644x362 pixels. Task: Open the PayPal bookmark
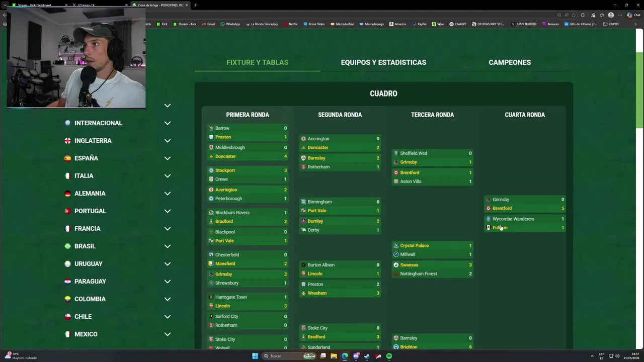(x=419, y=24)
